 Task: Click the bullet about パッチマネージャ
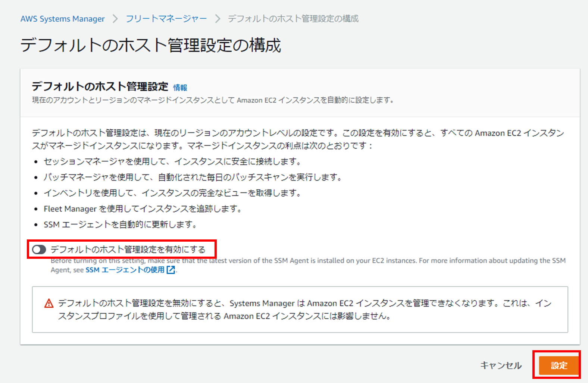193,177
